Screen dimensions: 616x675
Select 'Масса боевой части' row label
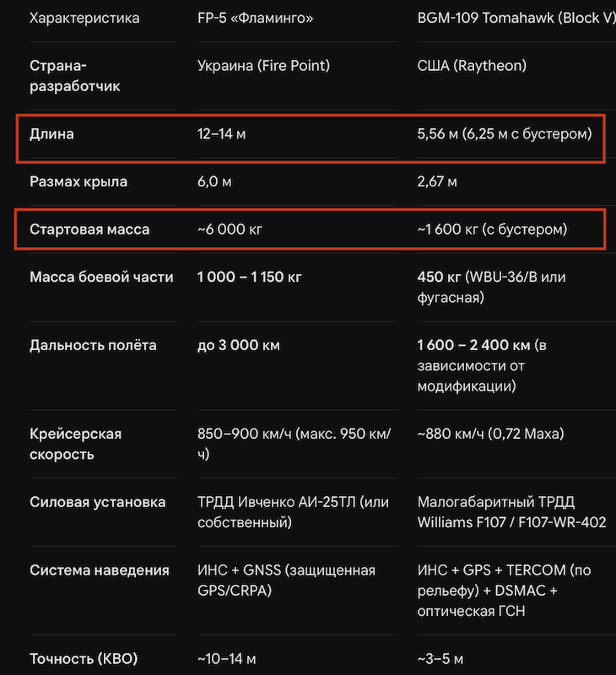pos(101,277)
